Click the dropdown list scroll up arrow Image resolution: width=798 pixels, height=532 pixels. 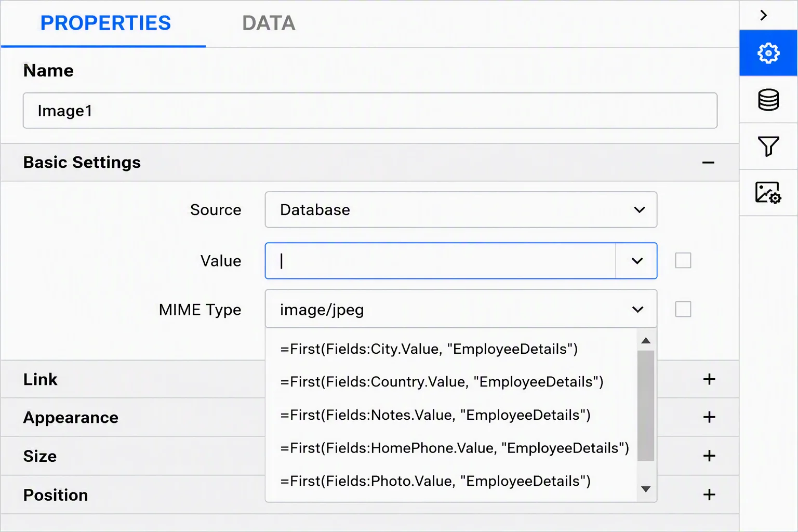(x=646, y=341)
